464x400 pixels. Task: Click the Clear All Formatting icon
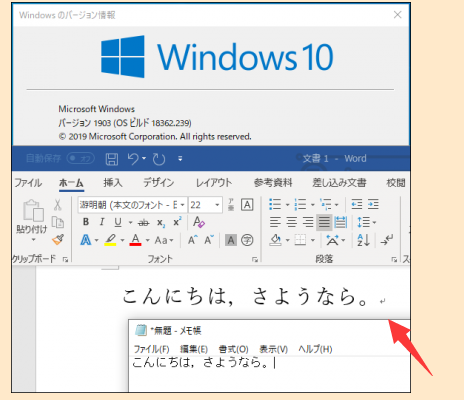(199, 222)
